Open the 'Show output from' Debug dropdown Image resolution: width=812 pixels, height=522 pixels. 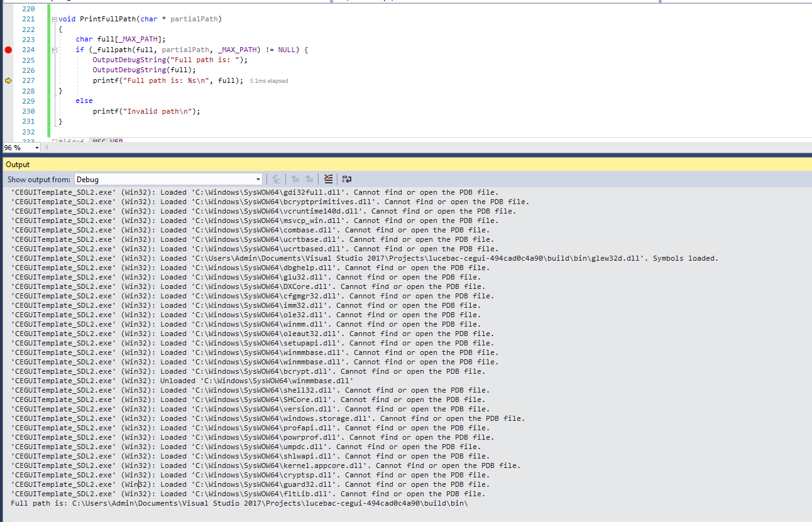coord(258,179)
